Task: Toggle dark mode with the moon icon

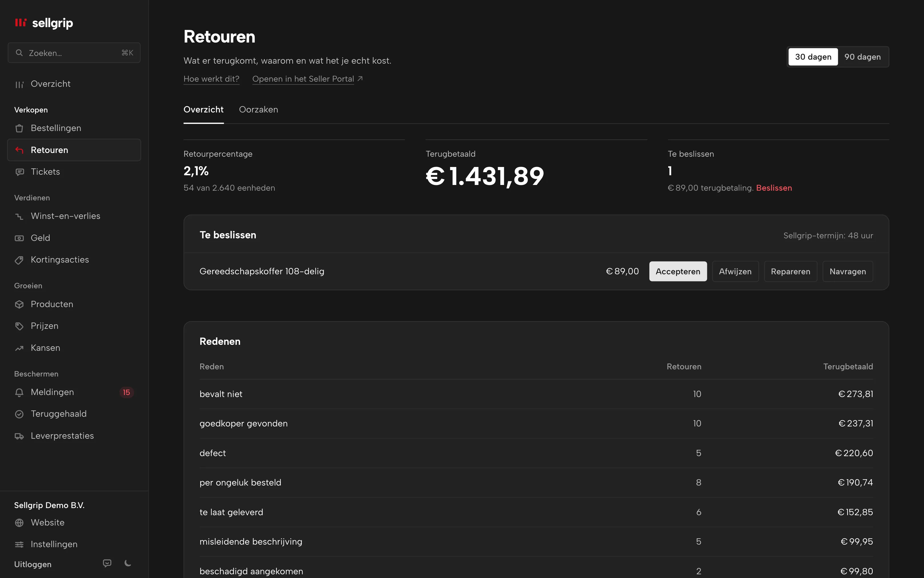Action: tap(128, 563)
